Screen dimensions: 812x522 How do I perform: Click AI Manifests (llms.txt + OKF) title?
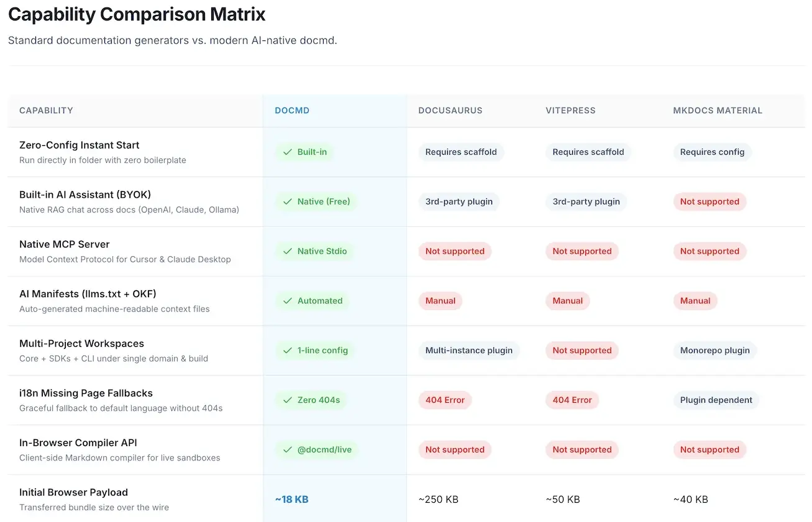point(88,294)
